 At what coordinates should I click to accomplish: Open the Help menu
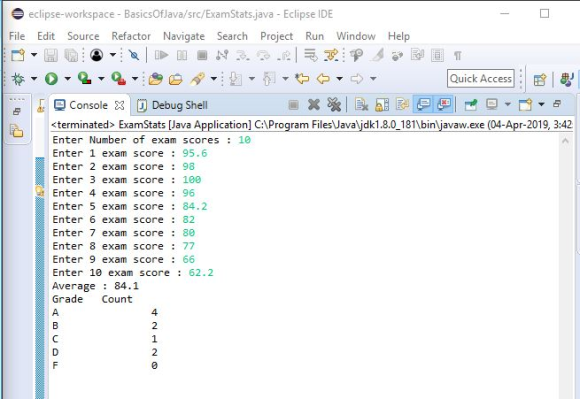399,36
